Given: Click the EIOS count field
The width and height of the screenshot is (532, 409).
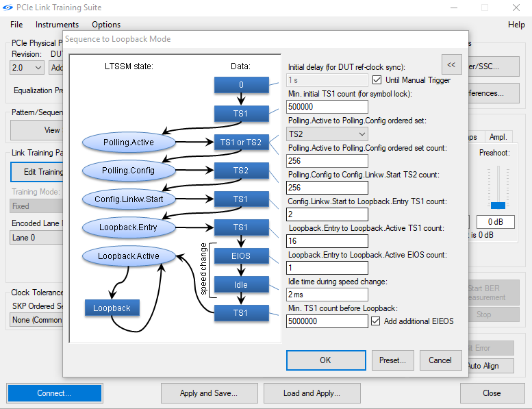Looking at the screenshot, I should [x=327, y=268].
